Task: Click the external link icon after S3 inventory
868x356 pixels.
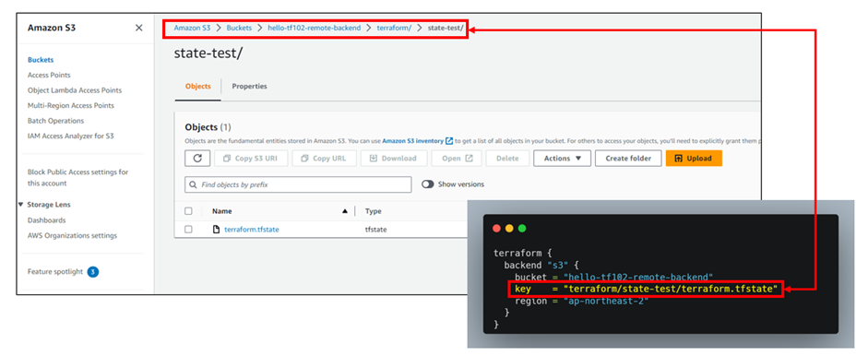Action: pyautogui.click(x=449, y=141)
